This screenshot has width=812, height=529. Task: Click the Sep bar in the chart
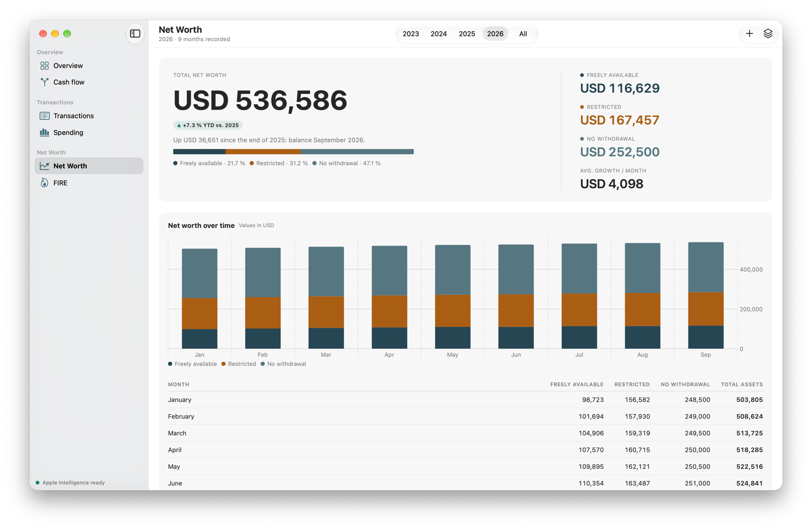[x=705, y=295]
